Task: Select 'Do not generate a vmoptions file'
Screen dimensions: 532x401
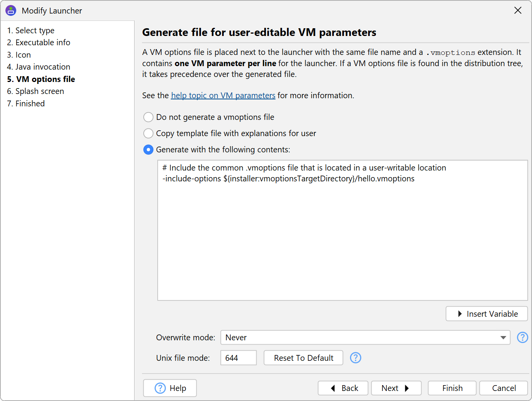Action: pos(148,117)
